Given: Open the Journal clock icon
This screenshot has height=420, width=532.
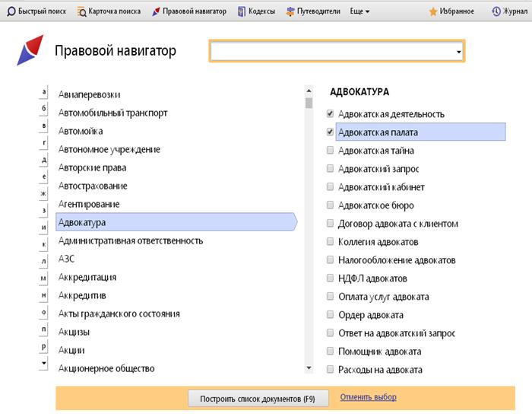Looking at the screenshot, I should 496,11.
